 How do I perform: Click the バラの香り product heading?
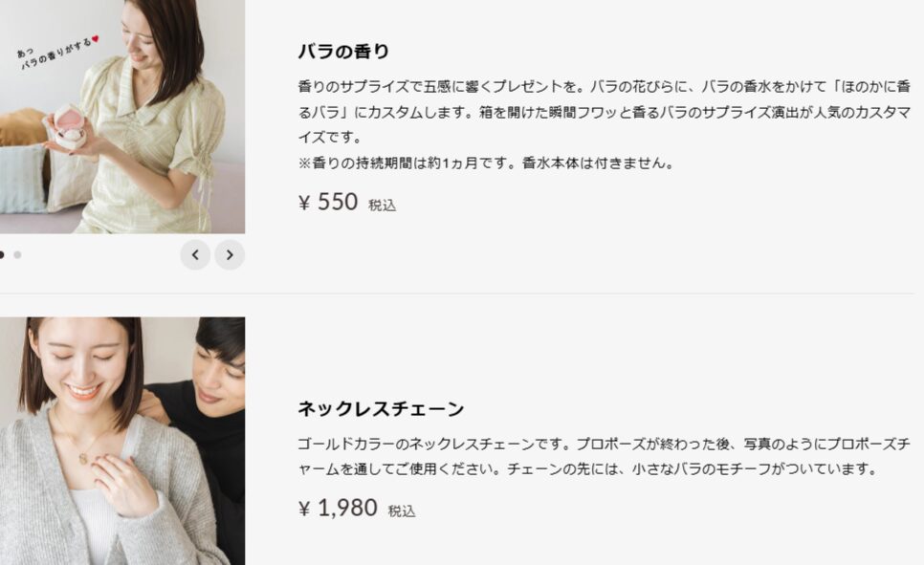point(343,52)
